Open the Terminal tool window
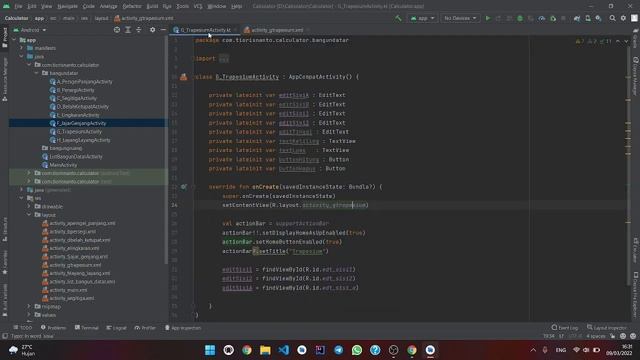This screenshot has width=640, height=360. [87, 328]
